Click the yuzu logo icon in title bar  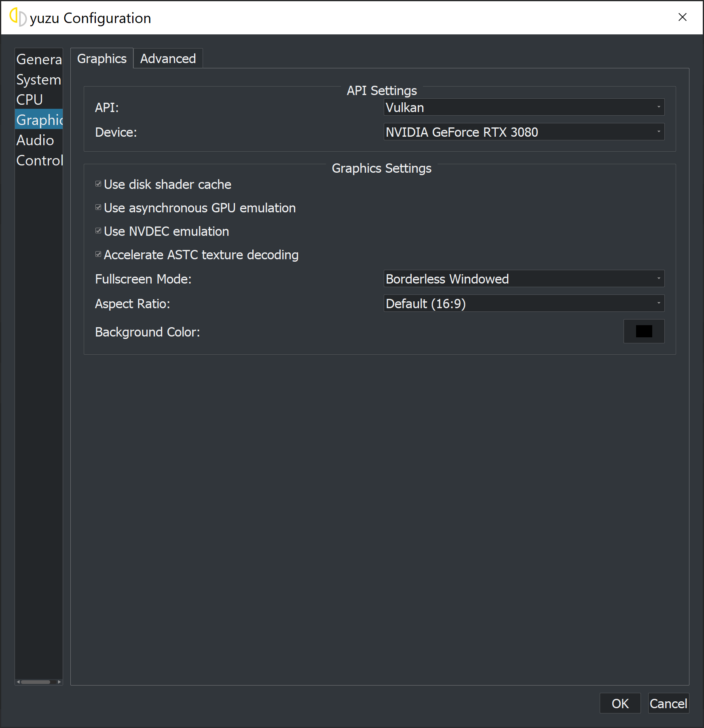[18, 17]
